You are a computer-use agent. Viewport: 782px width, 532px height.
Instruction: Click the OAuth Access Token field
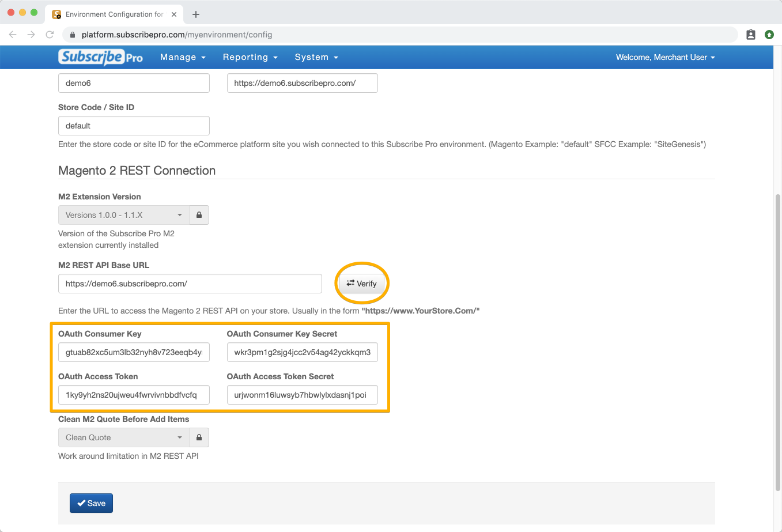(134, 395)
